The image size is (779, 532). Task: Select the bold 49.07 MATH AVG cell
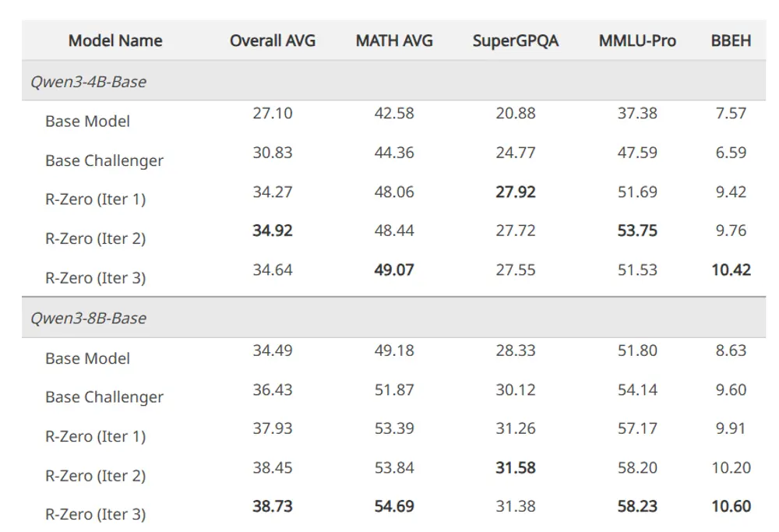coord(394,270)
